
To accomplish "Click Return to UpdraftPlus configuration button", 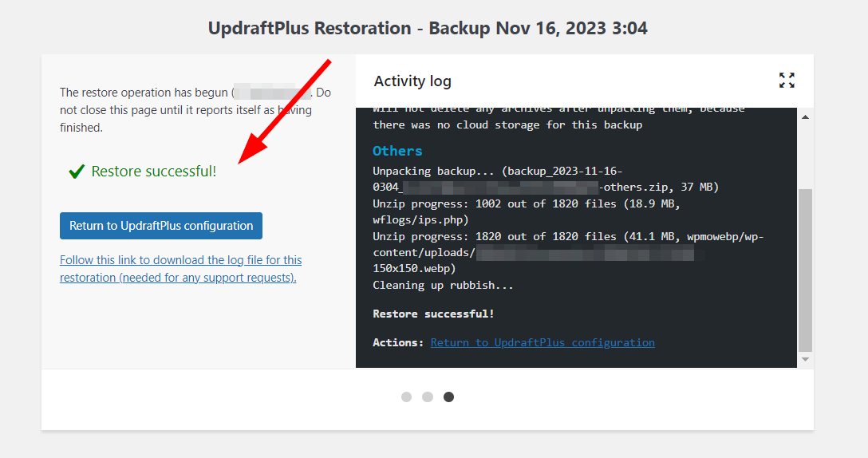I will pos(161,226).
